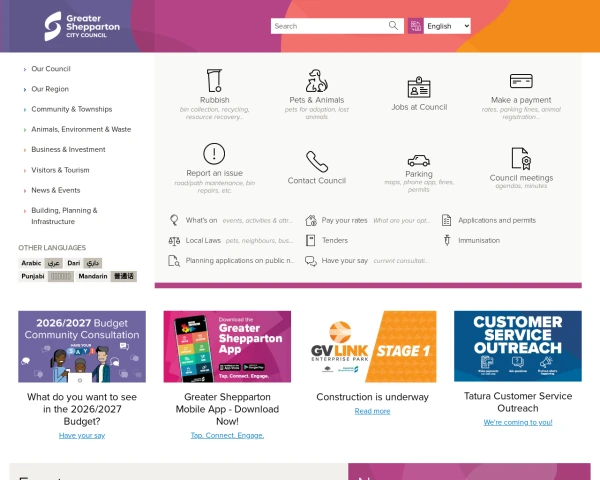Open the GV Link Stage 1 thumbnail

click(x=372, y=346)
